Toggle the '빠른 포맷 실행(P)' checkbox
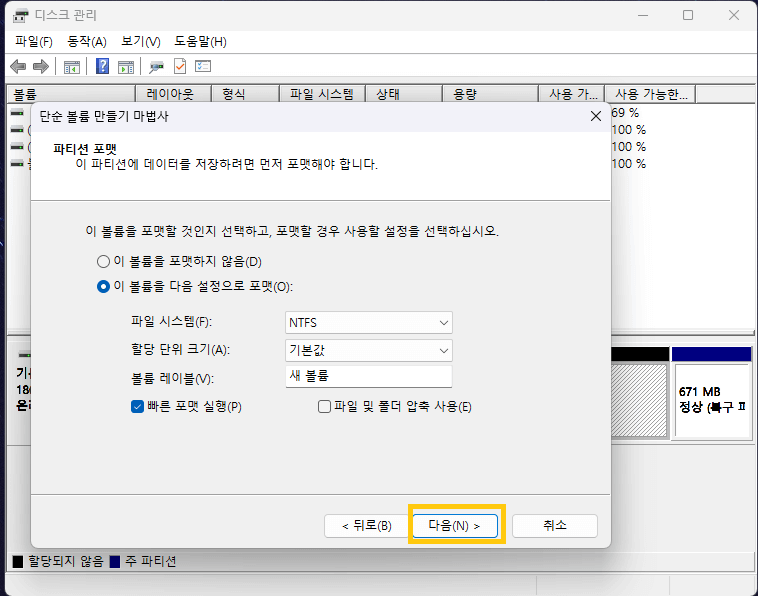Image resolution: width=758 pixels, height=596 pixels. point(137,407)
